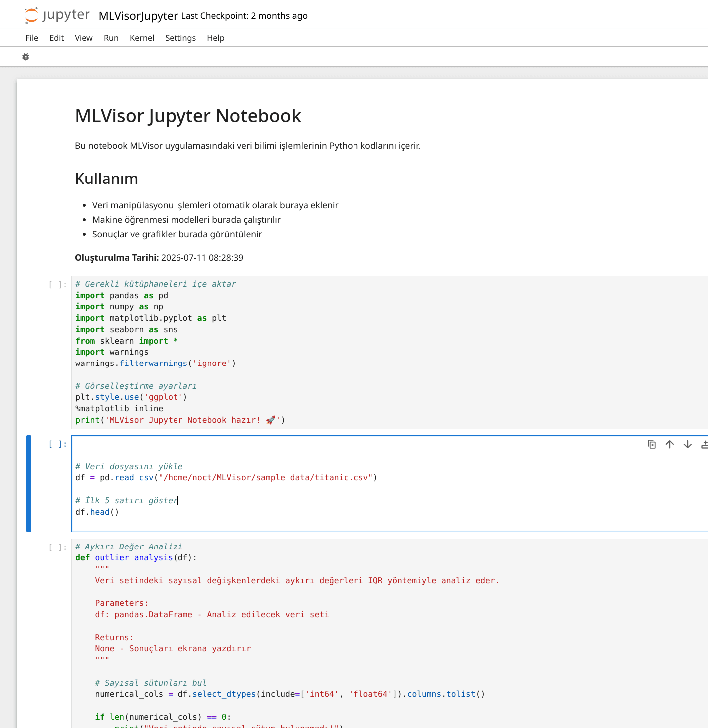This screenshot has width=708, height=728.
Task: Click the 'Veri manipülasyonu' bullet item
Action: point(215,205)
